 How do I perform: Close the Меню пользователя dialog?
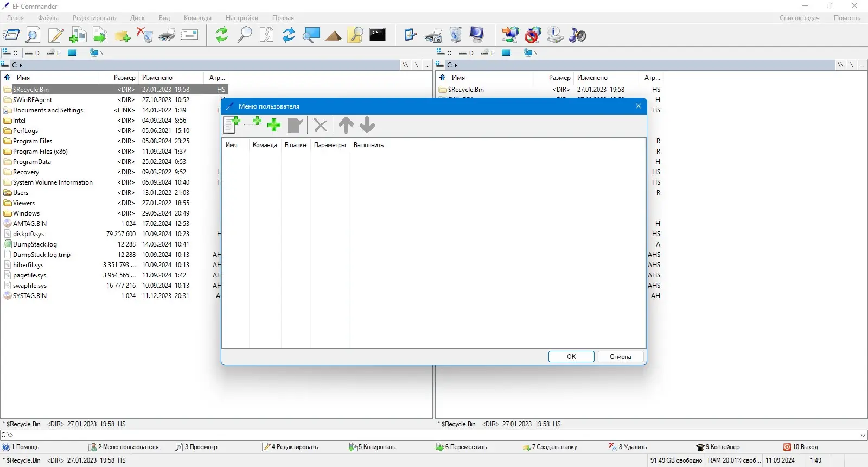[639, 106]
